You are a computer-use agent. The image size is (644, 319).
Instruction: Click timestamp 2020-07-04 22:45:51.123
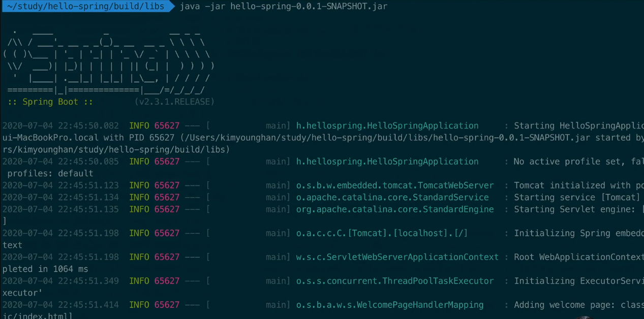pyautogui.click(x=60, y=185)
